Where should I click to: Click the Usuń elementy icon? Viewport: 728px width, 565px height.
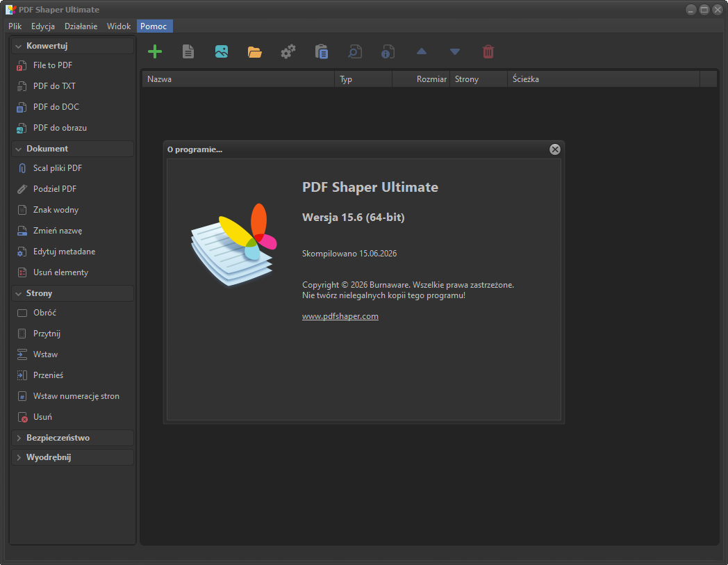point(22,272)
